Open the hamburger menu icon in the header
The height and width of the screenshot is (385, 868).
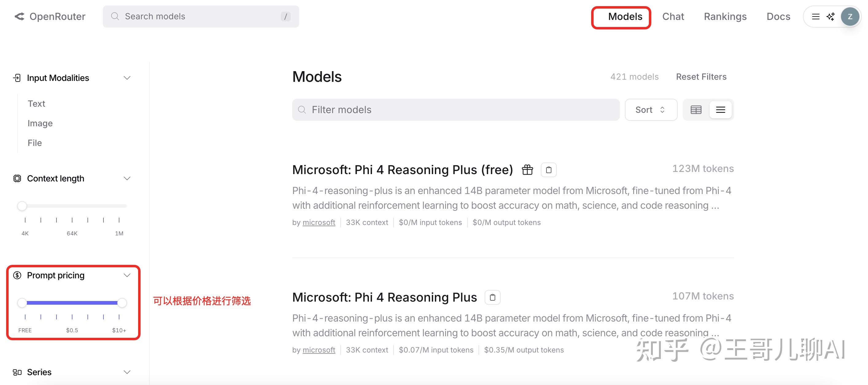tap(816, 17)
